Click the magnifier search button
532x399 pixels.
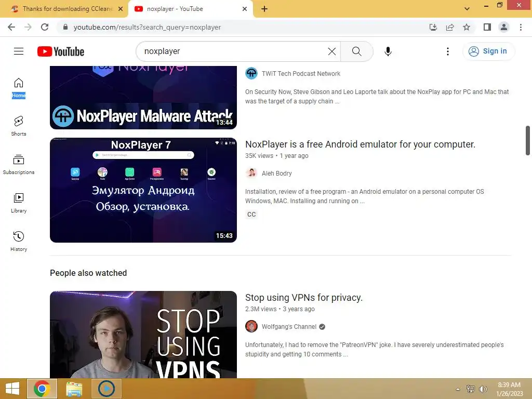tap(356, 51)
